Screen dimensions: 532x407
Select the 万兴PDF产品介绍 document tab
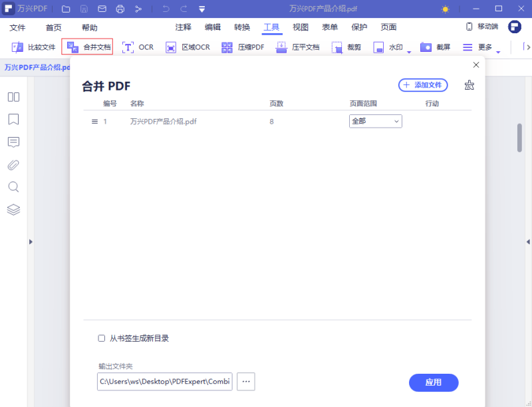tap(37, 67)
